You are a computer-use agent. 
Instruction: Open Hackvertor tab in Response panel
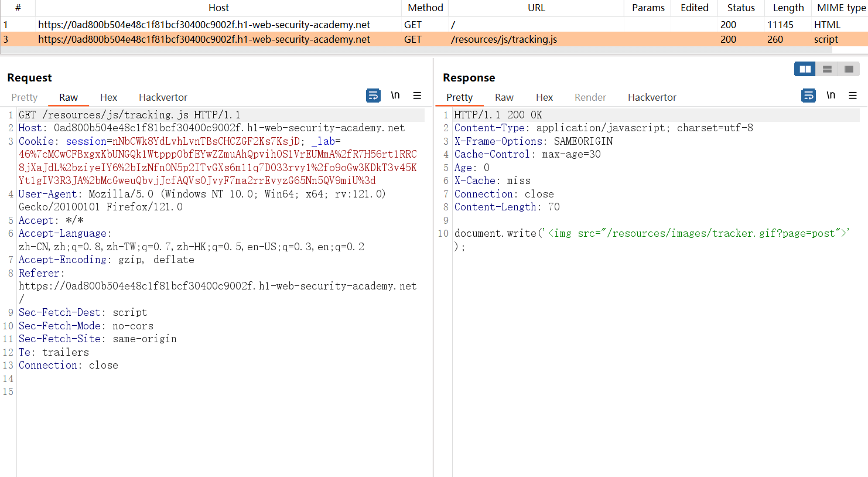(x=652, y=97)
